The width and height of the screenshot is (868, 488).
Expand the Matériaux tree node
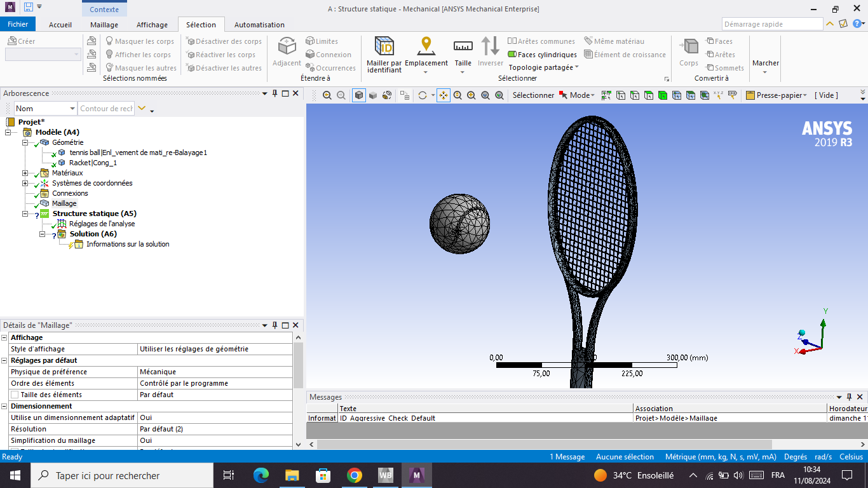point(25,173)
